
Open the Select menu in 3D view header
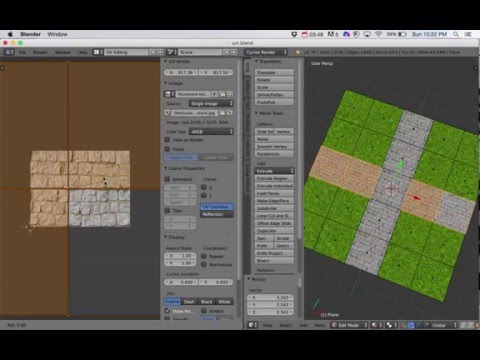click(x=286, y=325)
